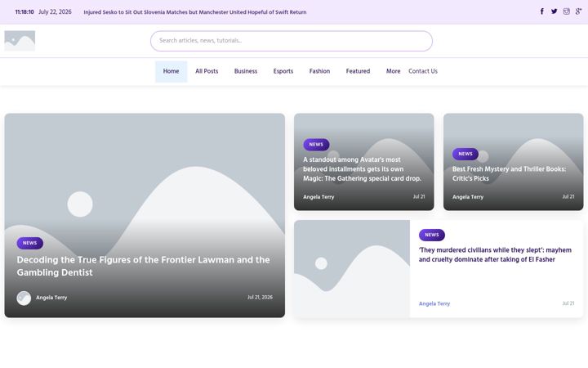Image resolution: width=588 pixels, height=368 pixels.
Task: Go to the Esports category
Action: click(x=283, y=71)
